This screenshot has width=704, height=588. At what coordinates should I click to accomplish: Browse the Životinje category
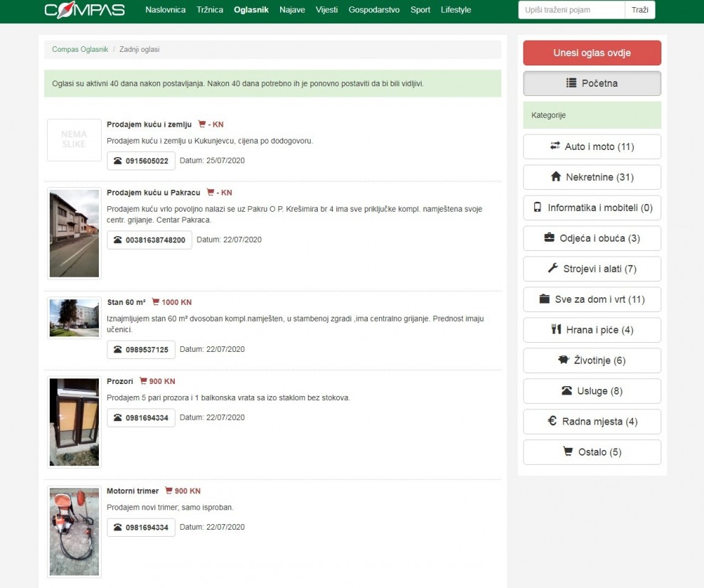tap(592, 360)
